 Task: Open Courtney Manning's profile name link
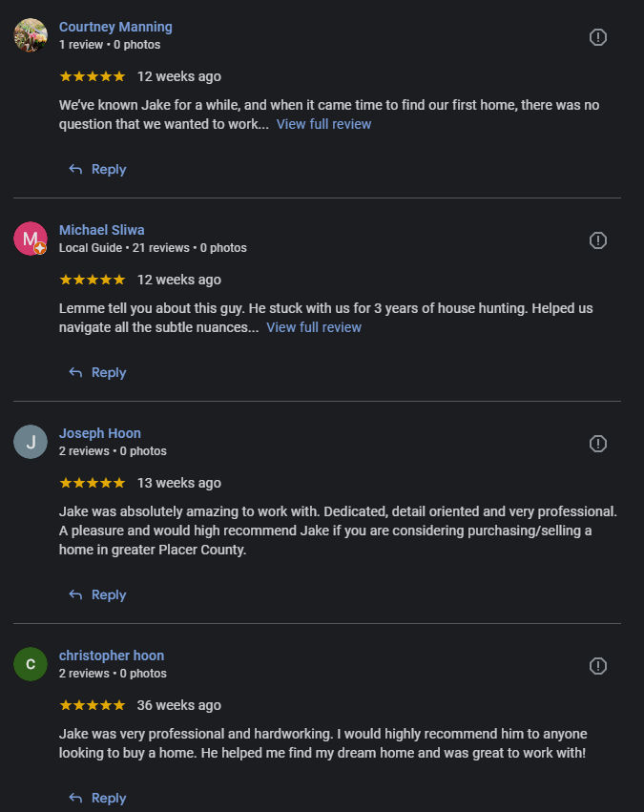pos(115,27)
